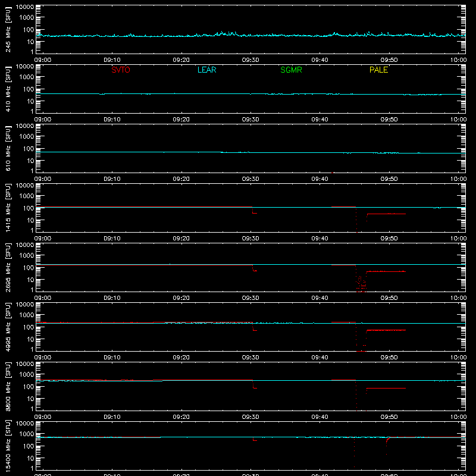Click 09:00 time label under 245 MHz panel

coord(43,60)
